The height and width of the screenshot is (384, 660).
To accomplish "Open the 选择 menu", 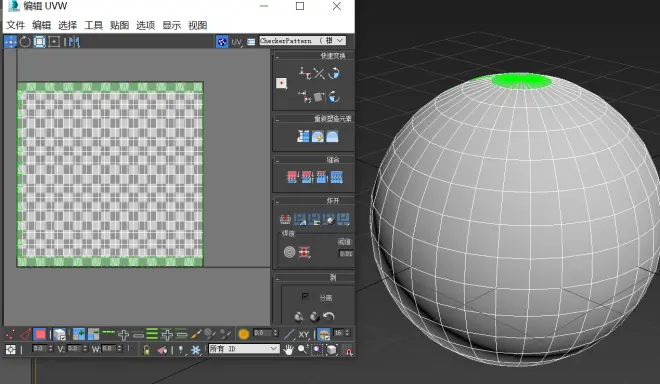I will tap(67, 25).
